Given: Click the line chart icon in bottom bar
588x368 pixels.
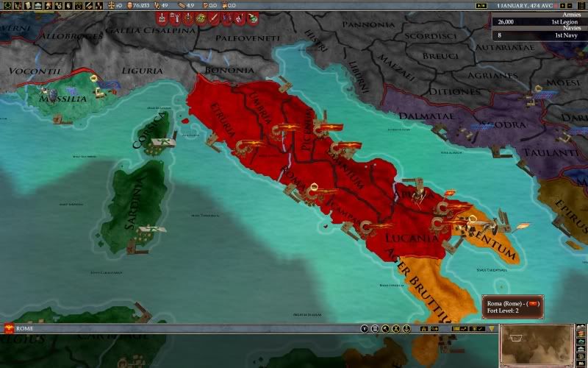Looking at the screenshot, I should click(465, 329).
